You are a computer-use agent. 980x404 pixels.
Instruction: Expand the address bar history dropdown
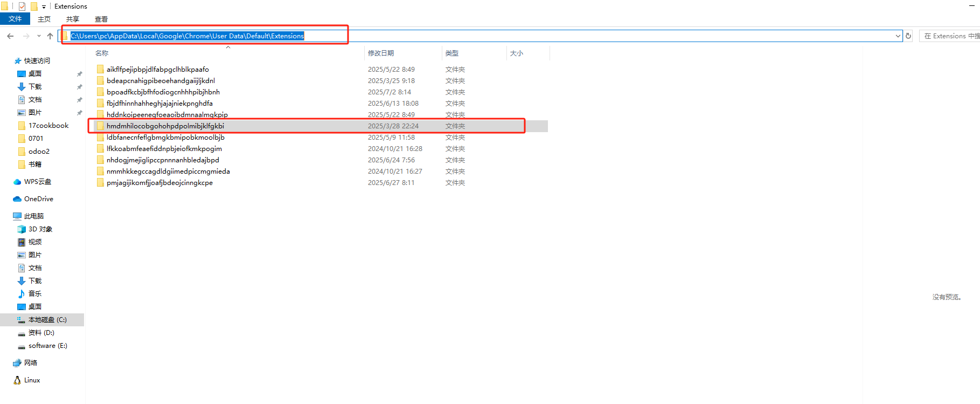click(898, 36)
